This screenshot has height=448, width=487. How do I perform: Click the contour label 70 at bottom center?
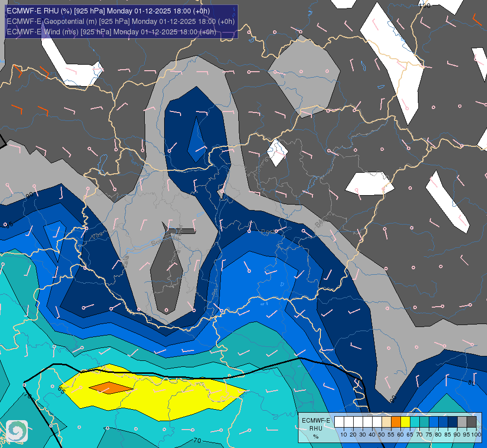click(x=197, y=441)
